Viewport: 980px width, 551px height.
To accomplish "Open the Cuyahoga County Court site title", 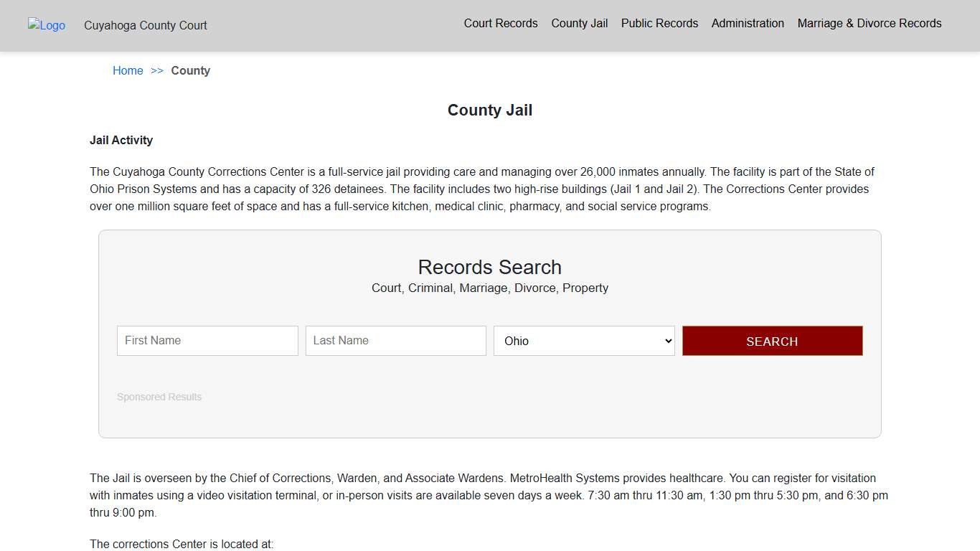I will click(145, 25).
